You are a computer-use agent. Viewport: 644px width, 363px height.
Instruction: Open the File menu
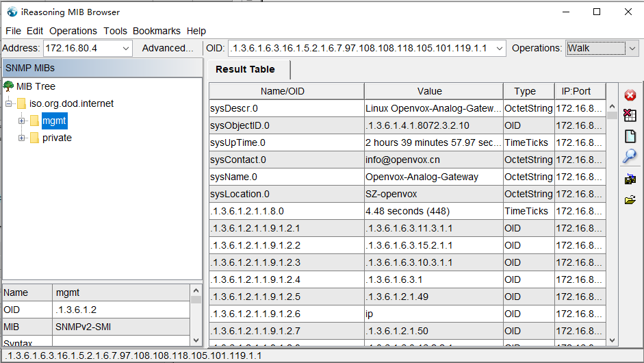click(x=13, y=32)
